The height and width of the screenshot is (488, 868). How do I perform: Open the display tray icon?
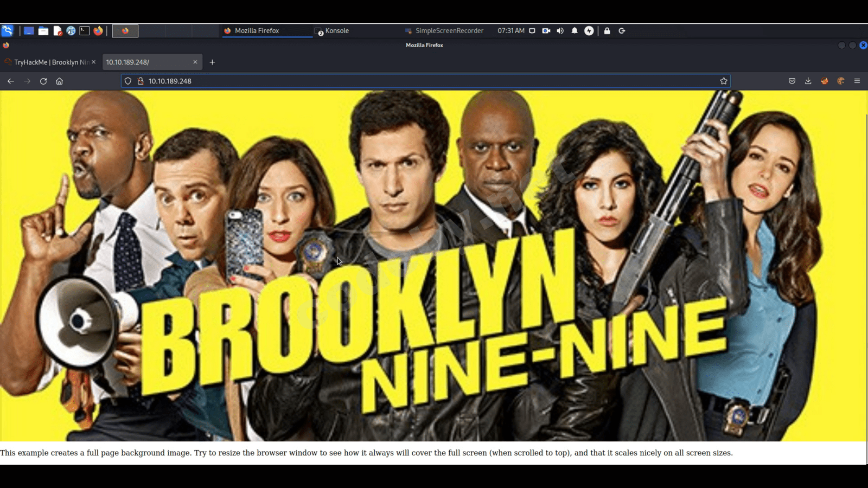pyautogui.click(x=532, y=31)
